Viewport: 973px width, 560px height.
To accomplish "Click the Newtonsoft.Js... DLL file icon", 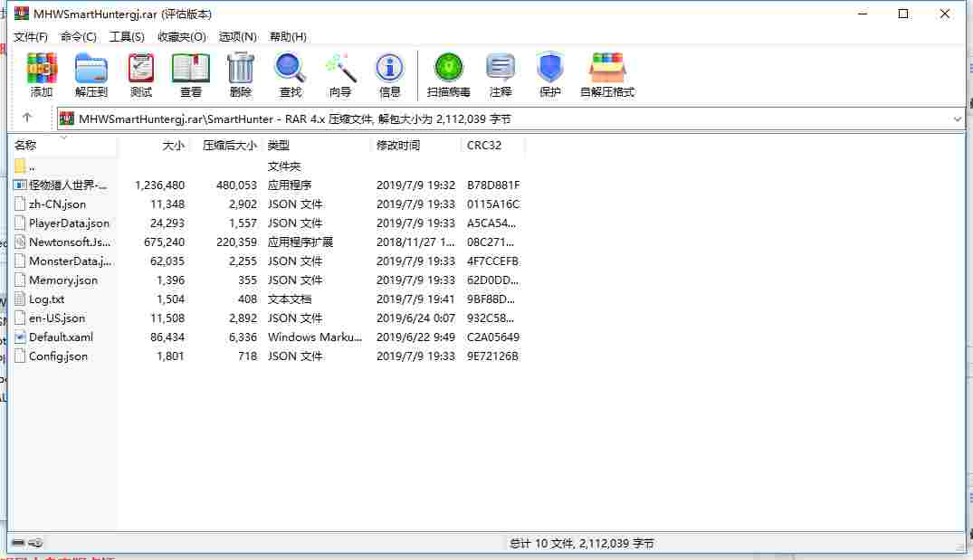I will (x=19, y=242).
